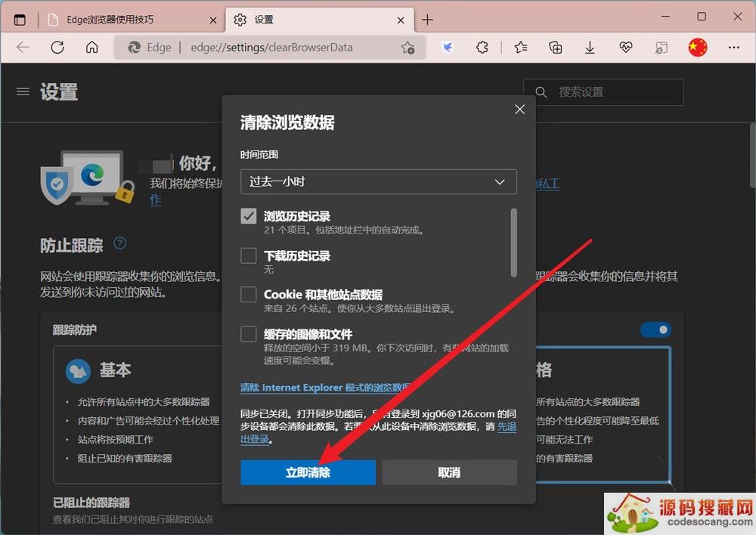The width and height of the screenshot is (756, 535).
Task: Open the settings hamburger menu icon
Action: pyautogui.click(x=23, y=91)
